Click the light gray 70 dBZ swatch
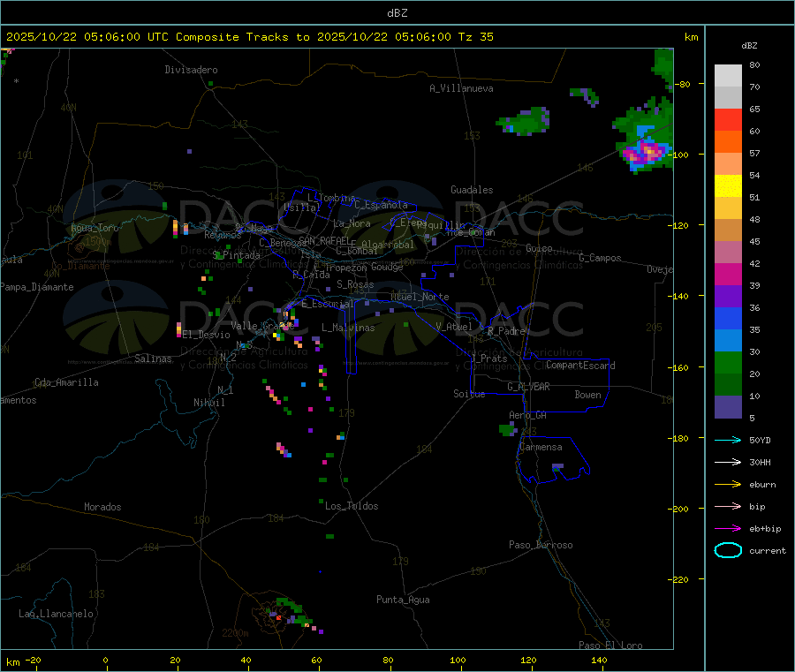 728,76
